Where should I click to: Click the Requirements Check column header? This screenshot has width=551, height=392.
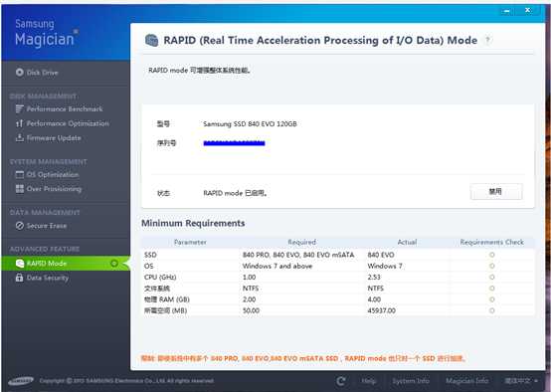pyautogui.click(x=492, y=242)
